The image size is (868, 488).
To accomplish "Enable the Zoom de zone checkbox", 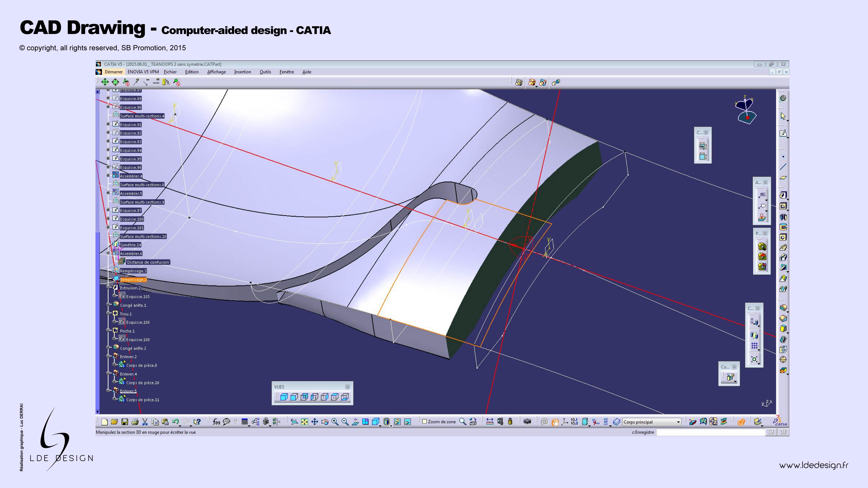I will click(425, 422).
